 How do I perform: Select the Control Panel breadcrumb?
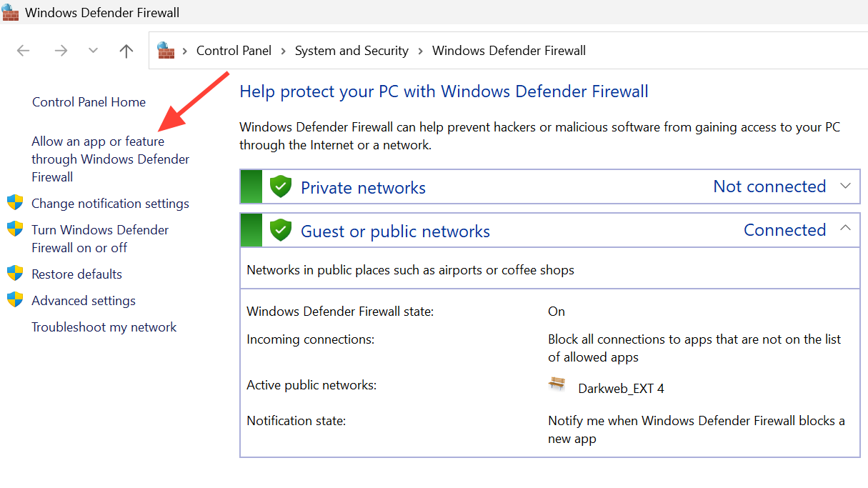point(234,51)
